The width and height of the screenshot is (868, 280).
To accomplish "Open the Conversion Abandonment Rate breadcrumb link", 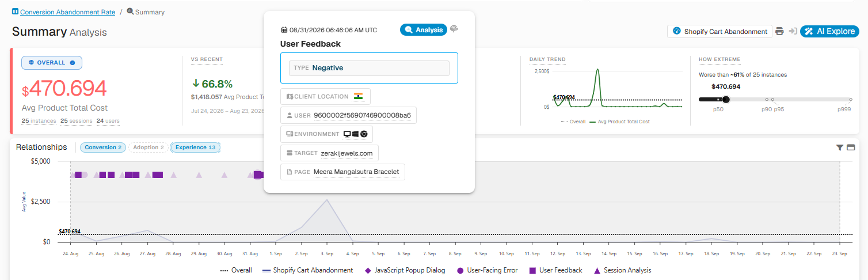I will 67,12.
